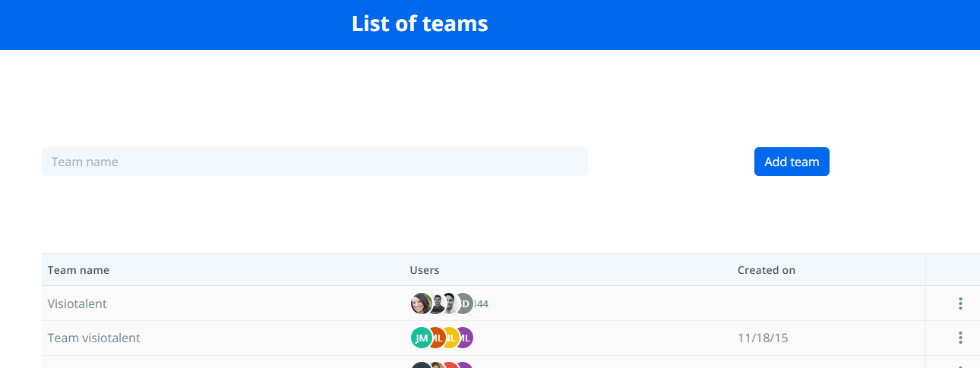
Task: Click the Users column header
Action: click(425, 270)
